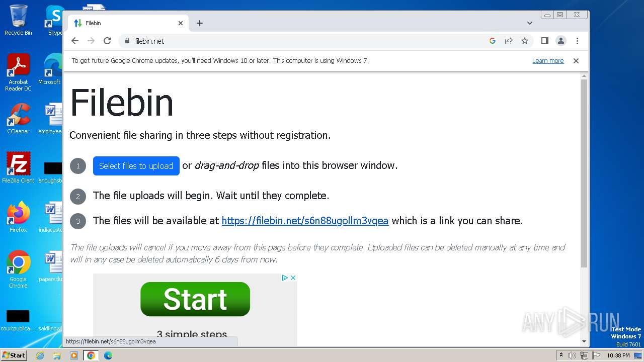The width and height of the screenshot is (644, 362).
Task: Select the Recycle Bin desktop icon
Action: (x=18, y=20)
